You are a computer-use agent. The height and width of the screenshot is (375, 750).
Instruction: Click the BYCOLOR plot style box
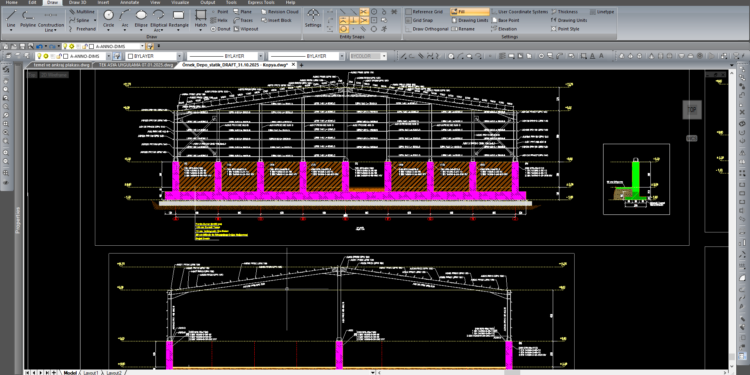368,56
